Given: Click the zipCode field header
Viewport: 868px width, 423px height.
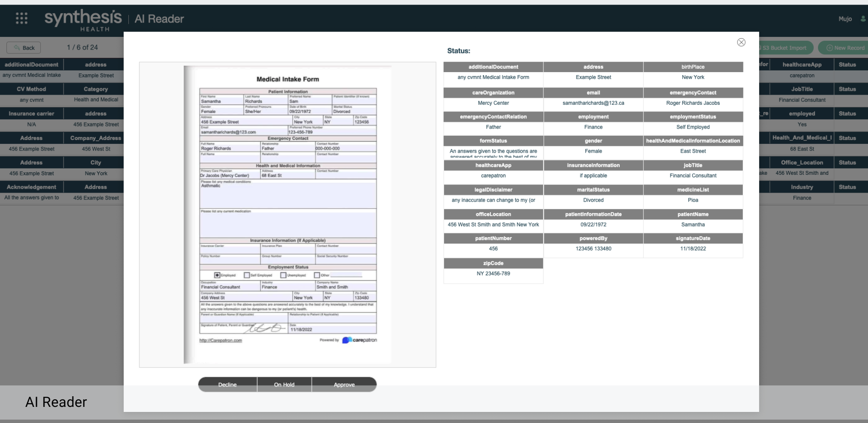Looking at the screenshot, I should click(x=493, y=263).
